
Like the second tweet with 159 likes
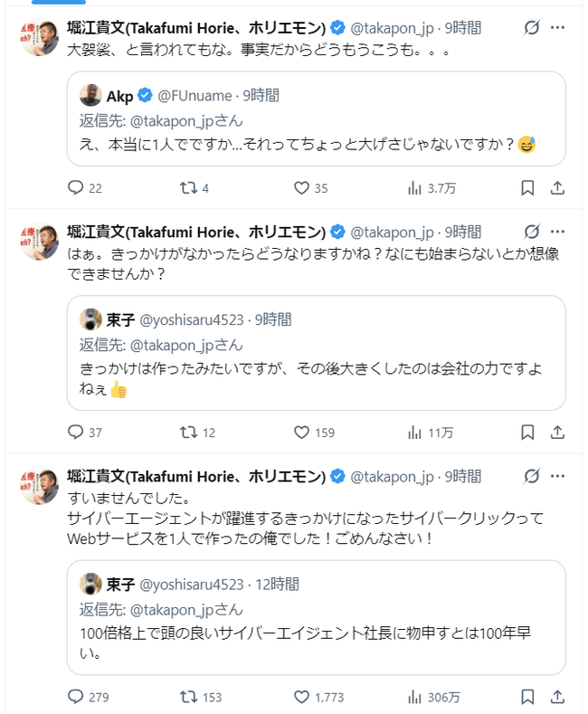[x=302, y=433]
